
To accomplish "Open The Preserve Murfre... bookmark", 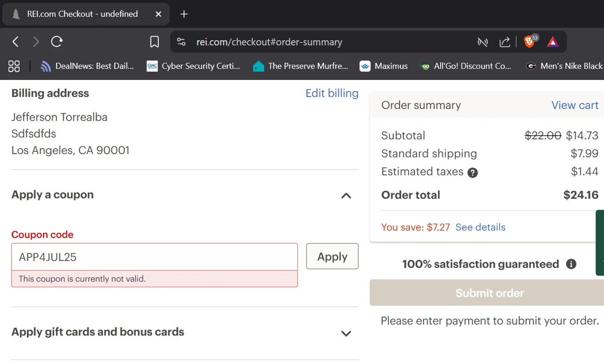I will pos(300,66).
